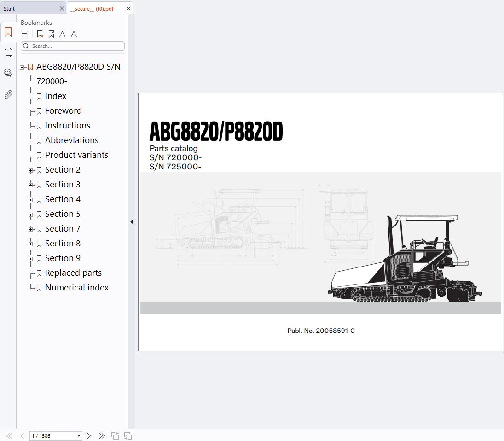Viewport: 504px width, 441px height.
Task: Open the Index bookmark
Action: pos(56,96)
